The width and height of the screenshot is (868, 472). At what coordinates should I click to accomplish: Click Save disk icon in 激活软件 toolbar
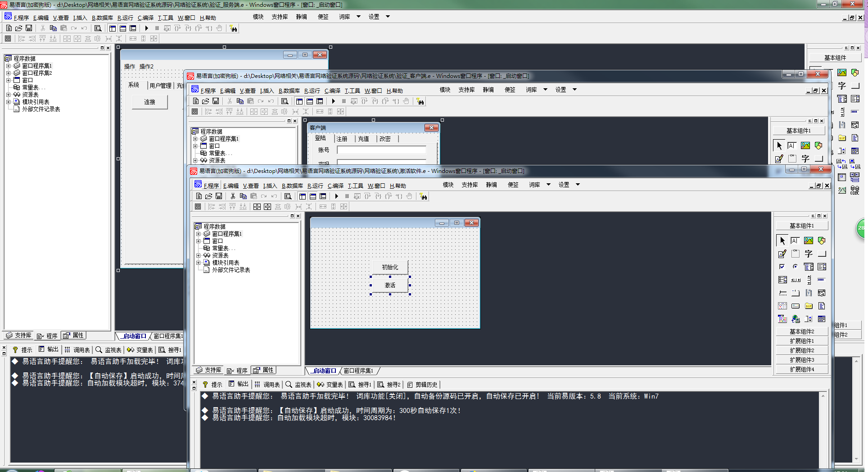219,196
